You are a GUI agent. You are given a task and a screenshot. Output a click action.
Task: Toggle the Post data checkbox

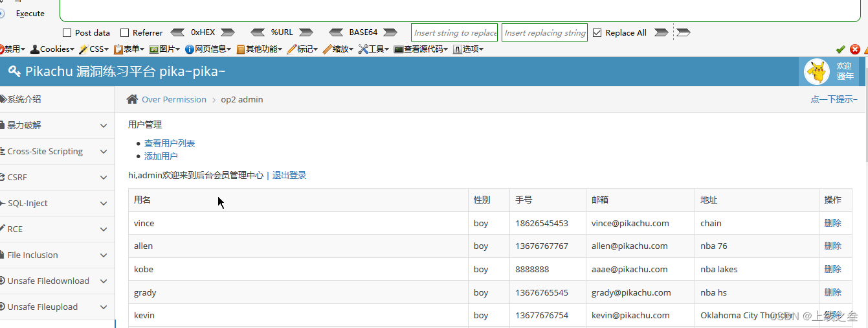tap(67, 32)
